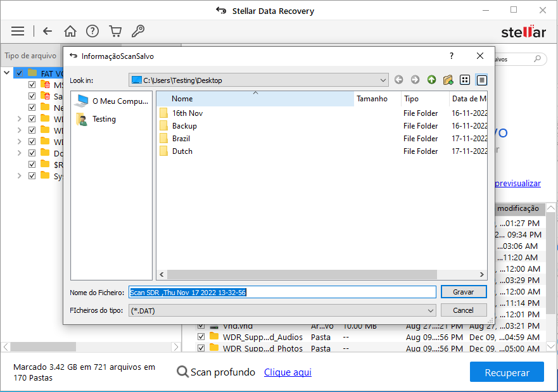Go back with the toolbar arrow icon
Image resolution: width=558 pixels, height=392 pixels.
(x=48, y=31)
